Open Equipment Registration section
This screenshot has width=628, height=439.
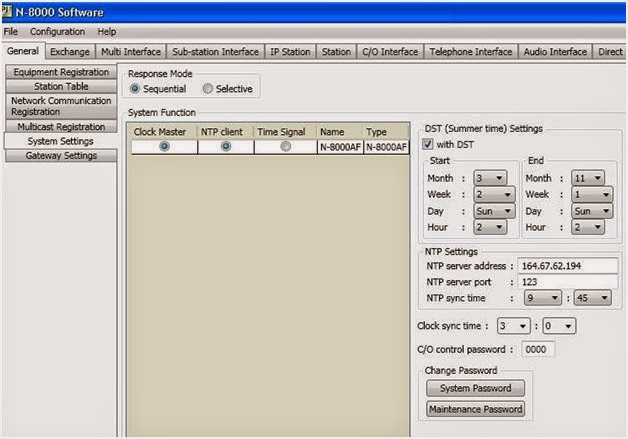61,72
